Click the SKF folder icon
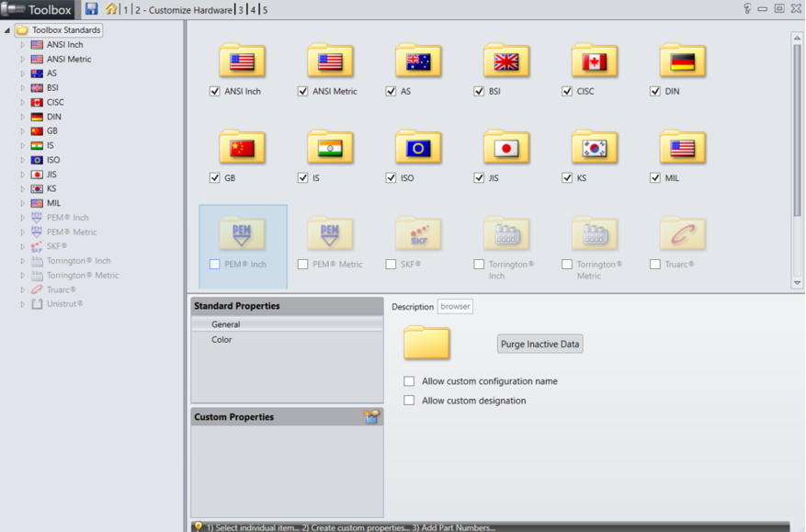This screenshot has width=806, height=532. pyautogui.click(x=418, y=235)
